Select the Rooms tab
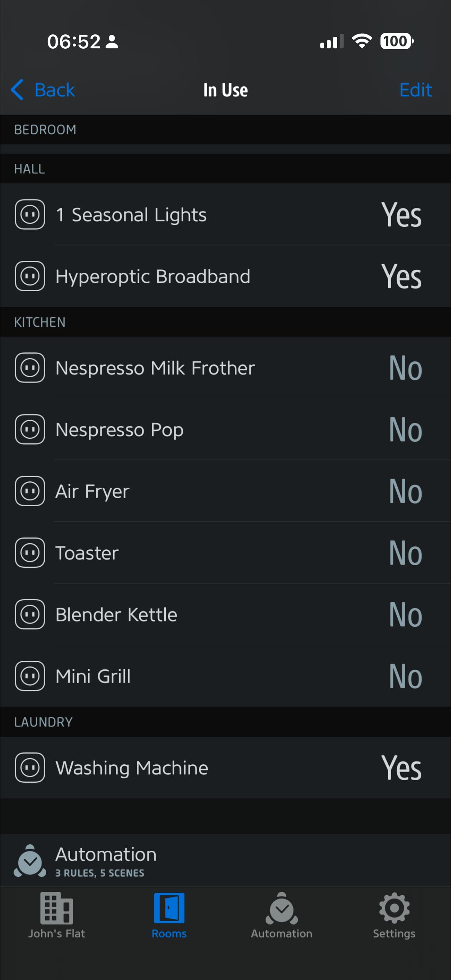This screenshot has height=980, width=451. click(x=169, y=915)
